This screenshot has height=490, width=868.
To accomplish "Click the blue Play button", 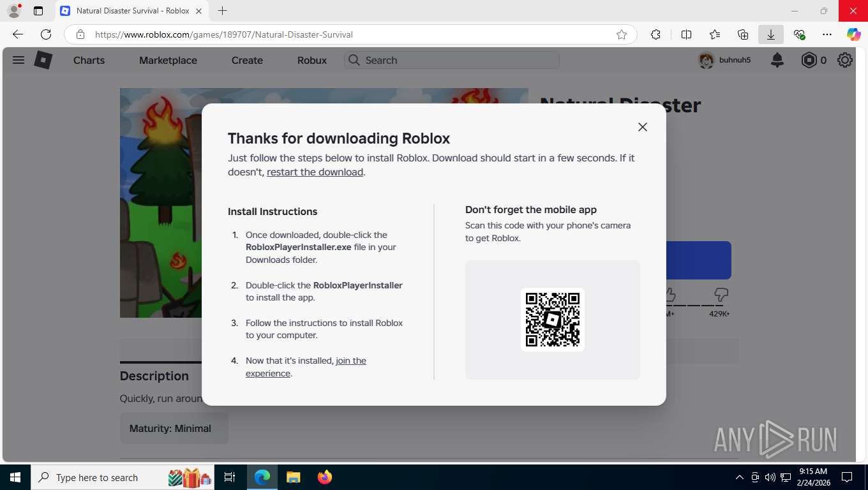I will click(698, 260).
